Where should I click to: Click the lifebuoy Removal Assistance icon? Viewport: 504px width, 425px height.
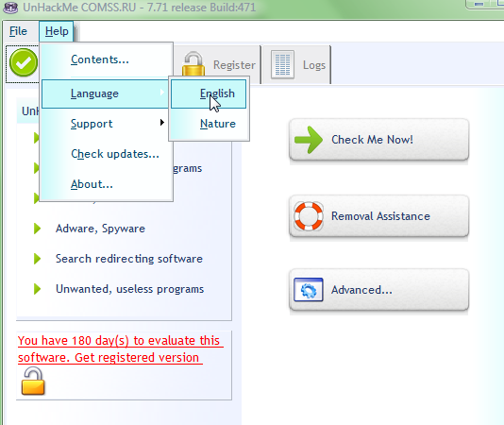pyautogui.click(x=309, y=216)
